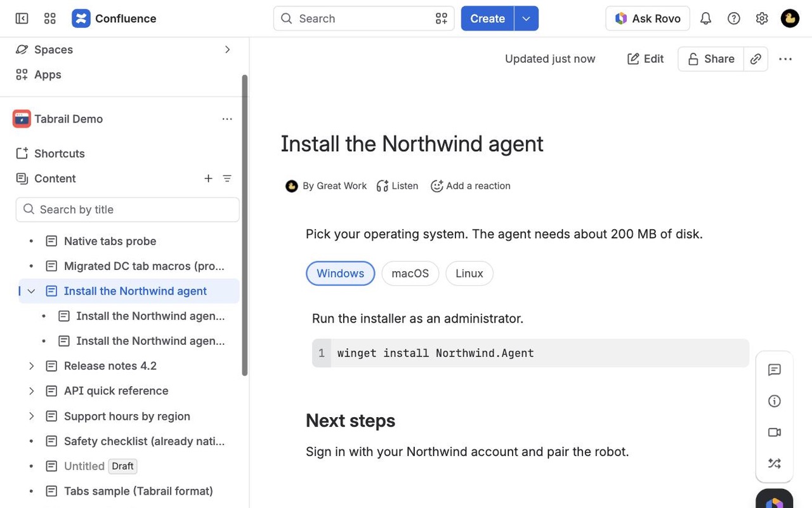The height and width of the screenshot is (508, 812).
Task: Click the Create button
Action: 487,18
